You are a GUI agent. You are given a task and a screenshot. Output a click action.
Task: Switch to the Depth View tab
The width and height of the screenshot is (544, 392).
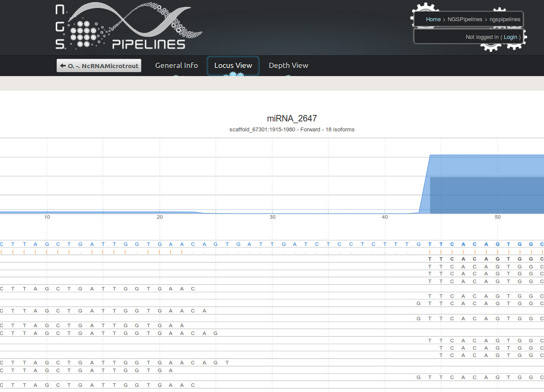[288, 66]
